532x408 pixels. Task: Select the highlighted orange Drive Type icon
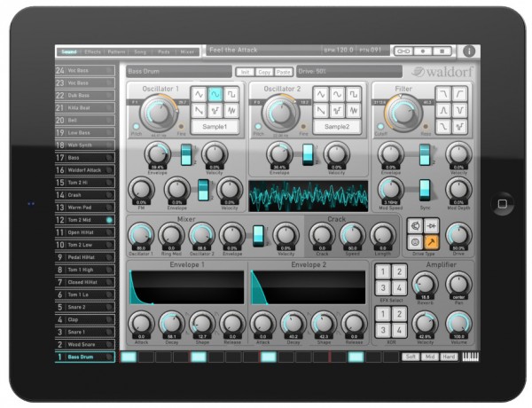click(x=430, y=240)
